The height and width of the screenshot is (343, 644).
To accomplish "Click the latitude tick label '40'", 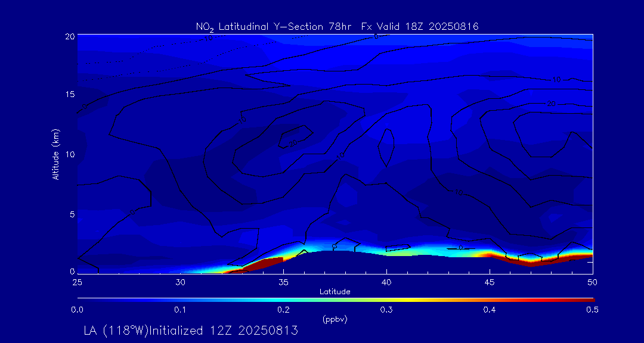I will tap(386, 282).
